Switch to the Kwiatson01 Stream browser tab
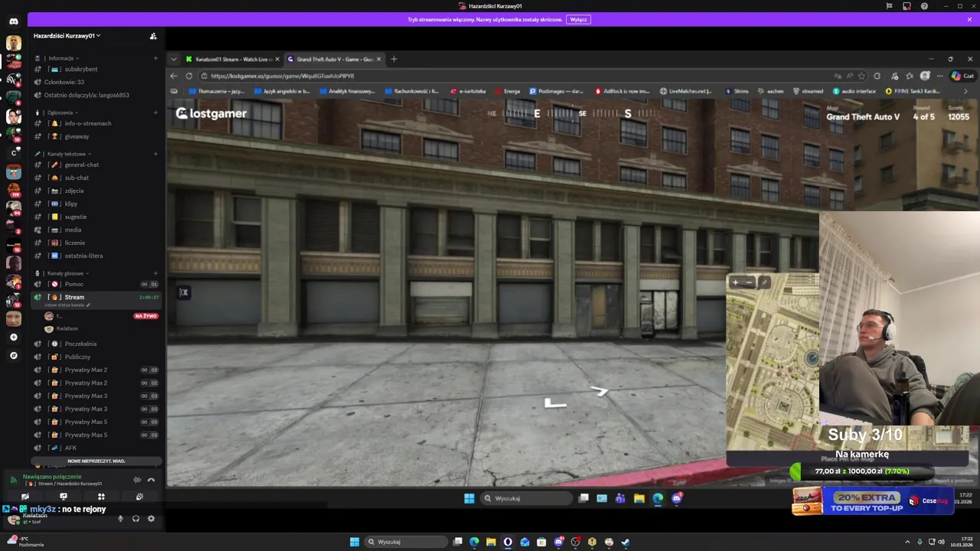 234,59
